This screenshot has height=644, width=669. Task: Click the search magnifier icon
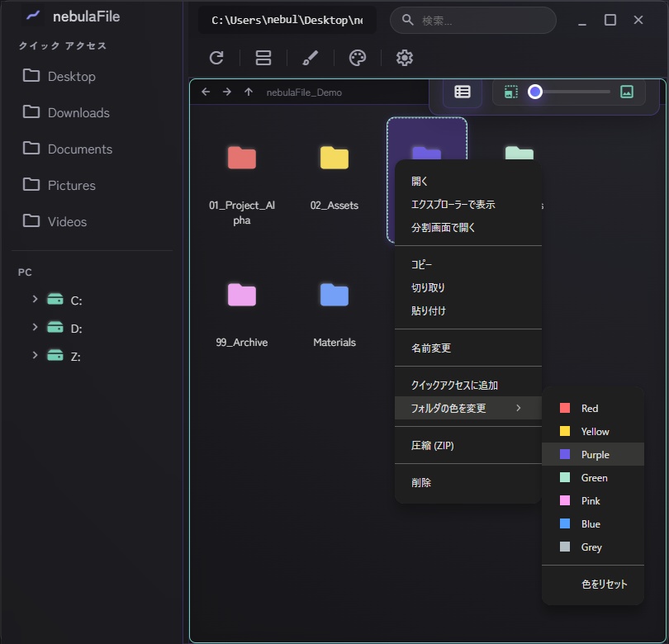[x=407, y=20]
